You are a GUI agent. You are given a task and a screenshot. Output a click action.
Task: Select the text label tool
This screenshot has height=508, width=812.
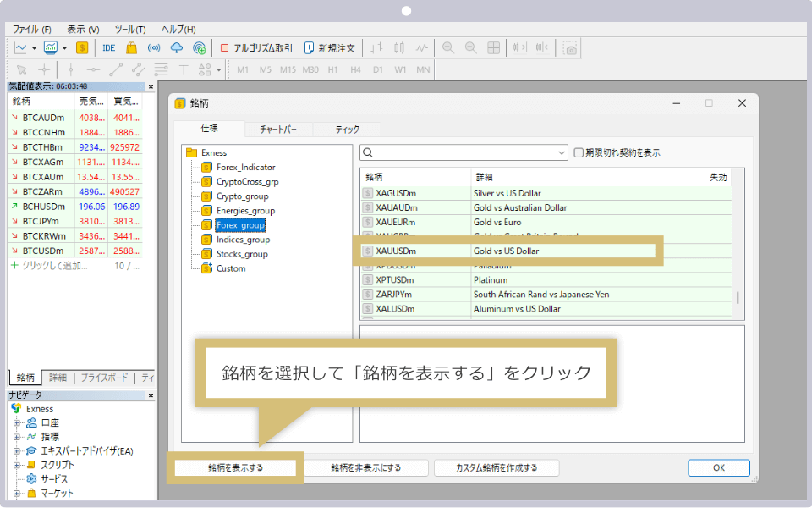(184, 69)
